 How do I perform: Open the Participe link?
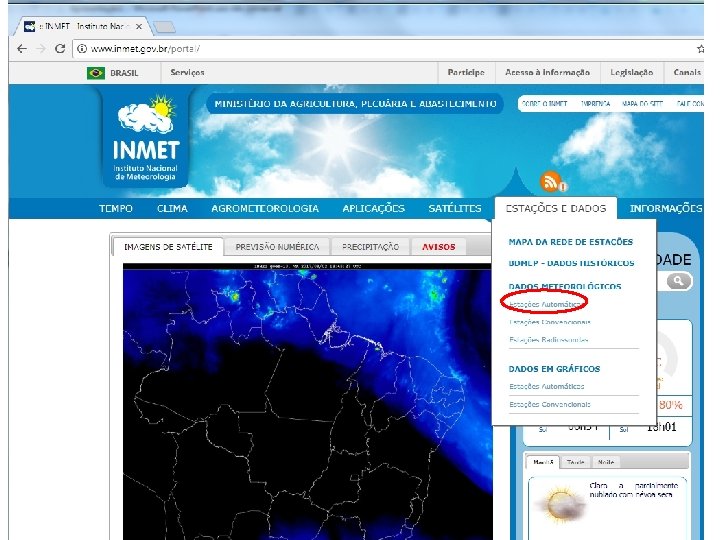click(466, 73)
